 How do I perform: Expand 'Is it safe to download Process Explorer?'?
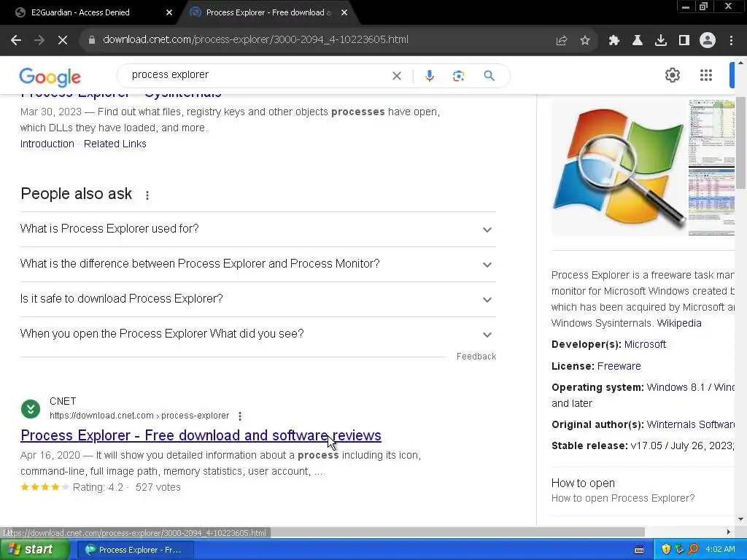coord(258,299)
